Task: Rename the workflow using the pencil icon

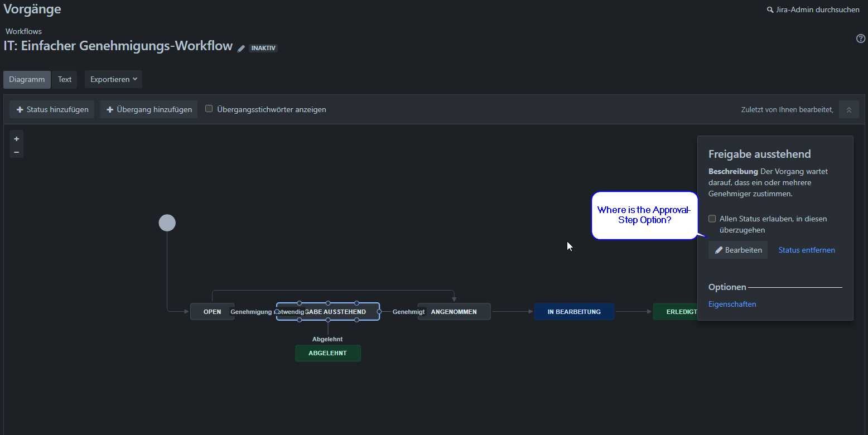Action: click(241, 48)
